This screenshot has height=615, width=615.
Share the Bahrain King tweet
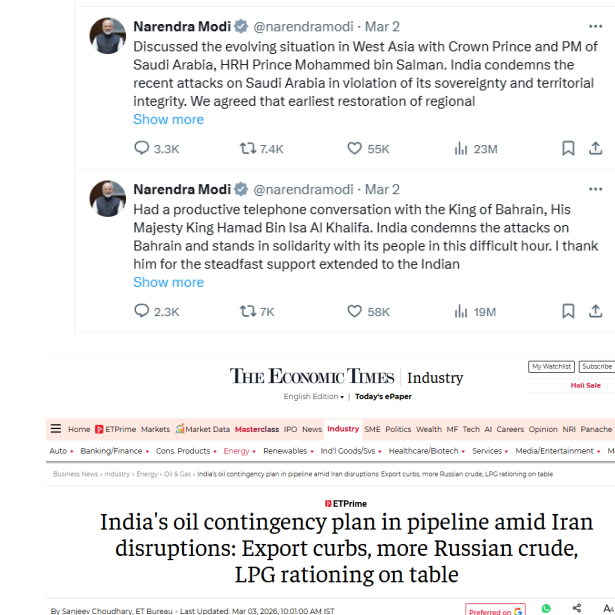pos(596,311)
